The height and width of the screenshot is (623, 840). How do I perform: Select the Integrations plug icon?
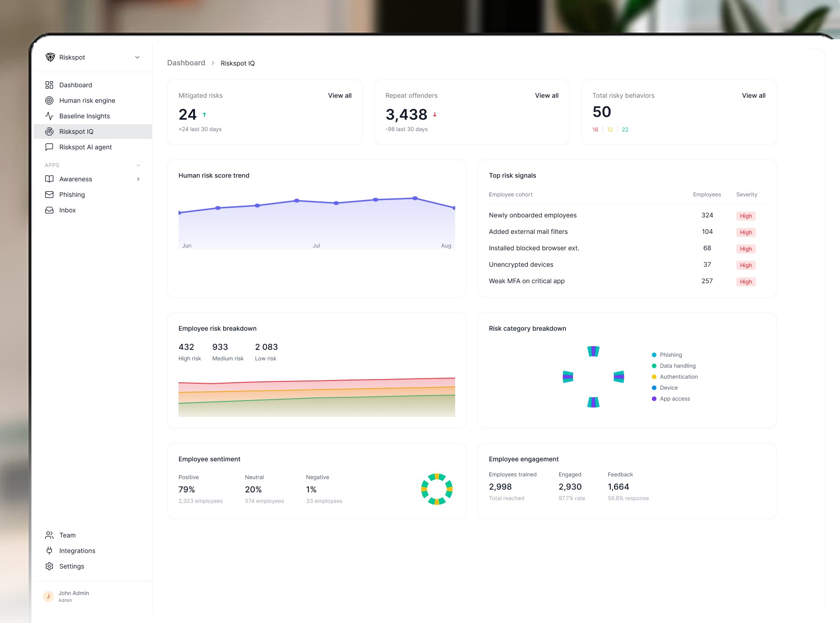pos(49,550)
